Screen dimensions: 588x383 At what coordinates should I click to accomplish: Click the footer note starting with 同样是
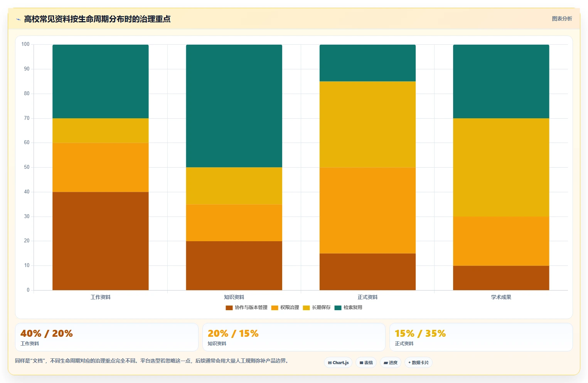pyautogui.click(x=152, y=361)
